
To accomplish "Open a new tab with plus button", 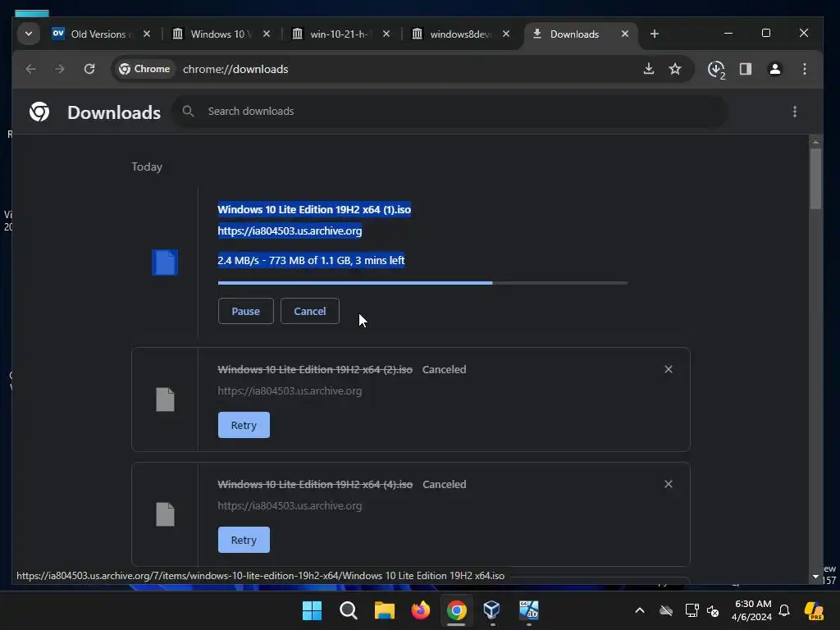I will [x=654, y=34].
